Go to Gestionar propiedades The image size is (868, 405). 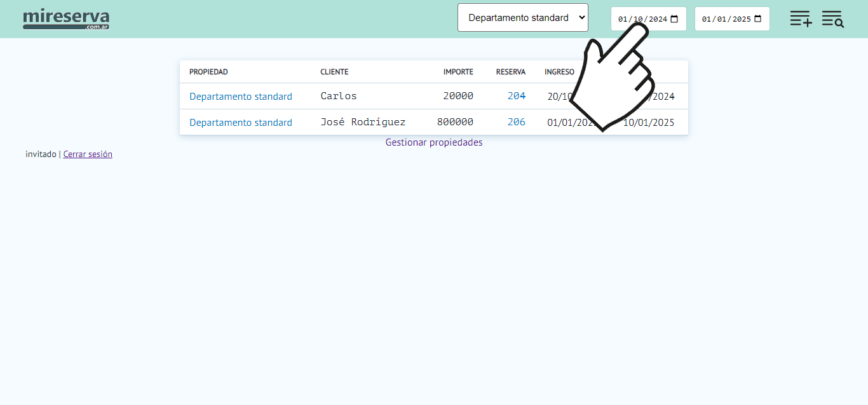coord(434,142)
